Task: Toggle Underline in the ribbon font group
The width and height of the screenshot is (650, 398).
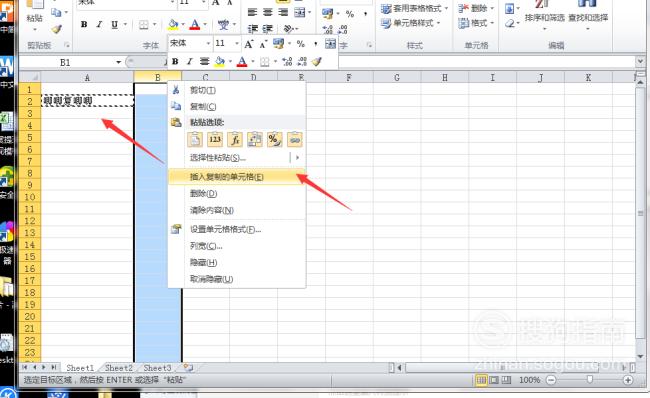Action: (x=115, y=24)
